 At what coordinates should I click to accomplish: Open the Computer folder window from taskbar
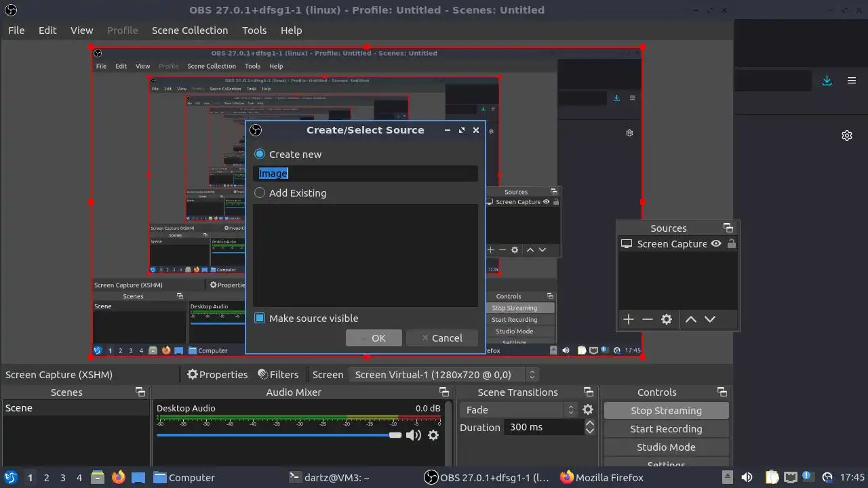[x=184, y=477]
